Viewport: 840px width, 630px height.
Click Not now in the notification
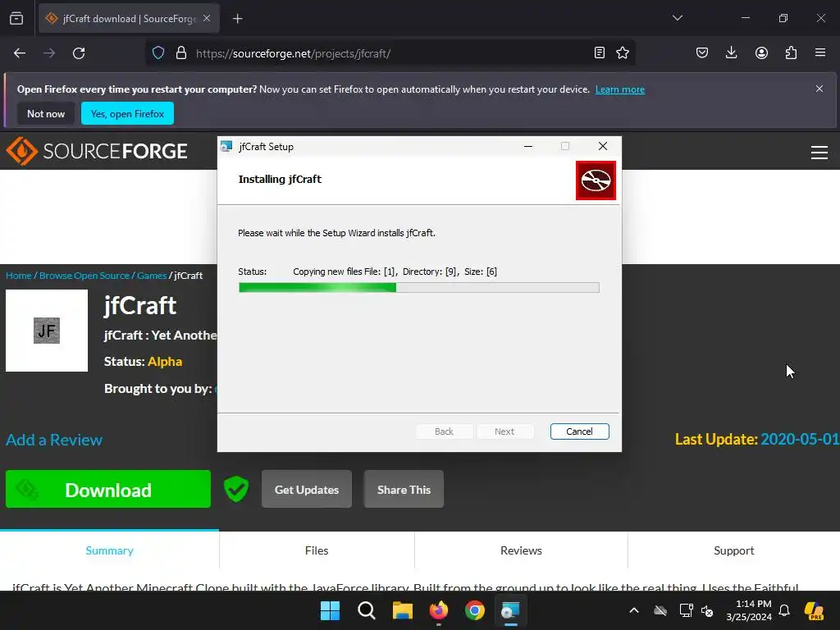[x=46, y=113]
